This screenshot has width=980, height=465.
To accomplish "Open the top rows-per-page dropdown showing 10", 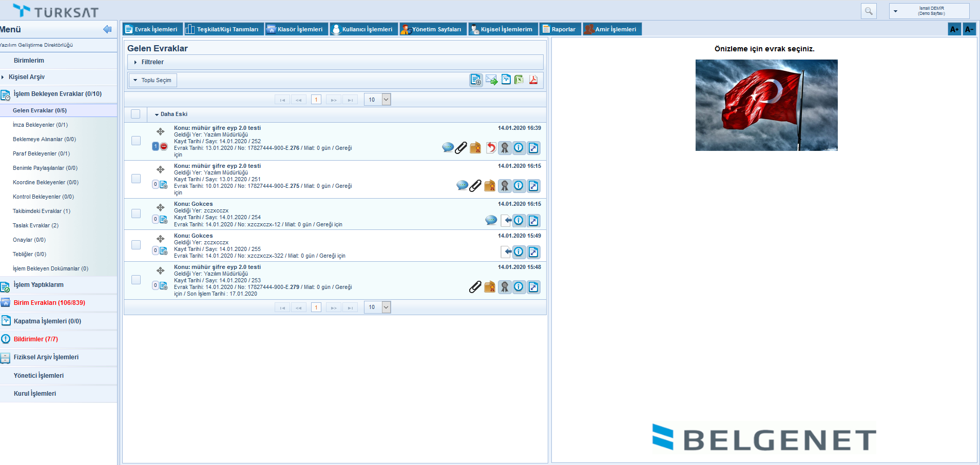I will click(386, 100).
